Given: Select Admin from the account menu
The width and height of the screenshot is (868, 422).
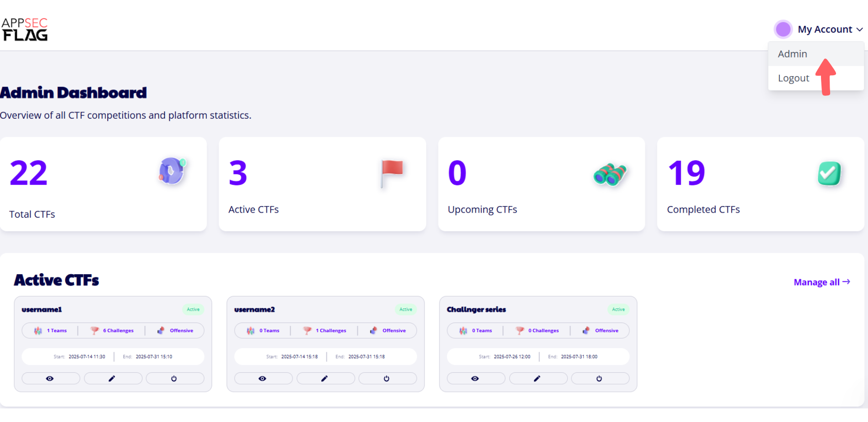Looking at the screenshot, I should (x=792, y=53).
